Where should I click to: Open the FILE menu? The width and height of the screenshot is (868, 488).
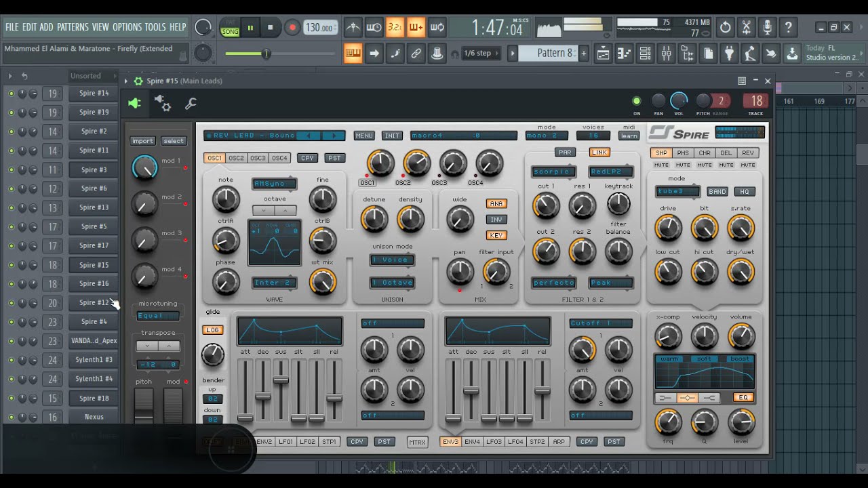click(x=12, y=27)
